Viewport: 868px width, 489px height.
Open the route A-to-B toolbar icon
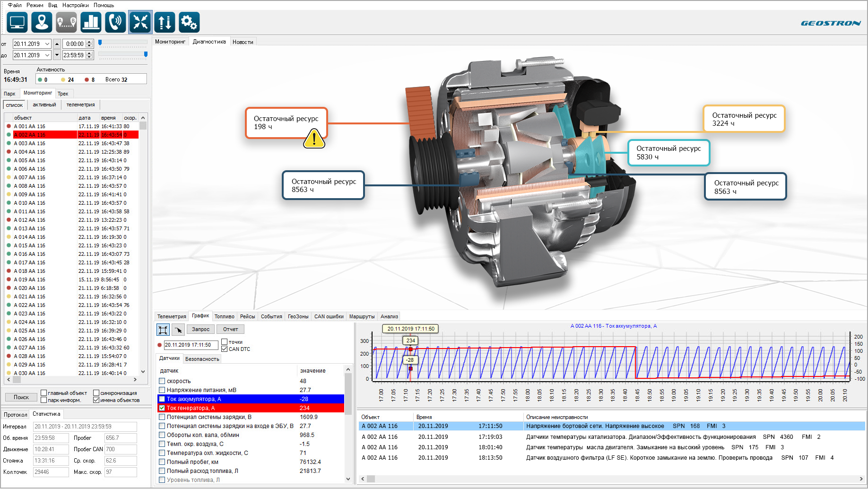pyautogui.click(x=66, y=22)
